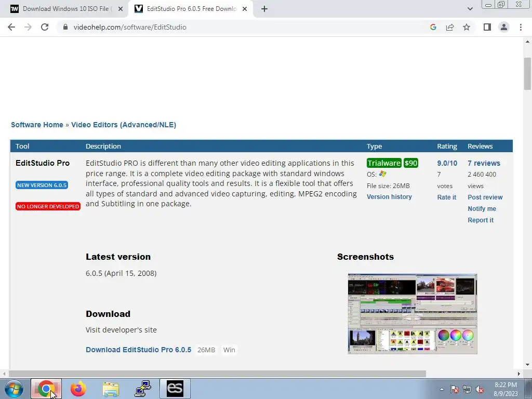Open Software Home breadcrumb link
This screenshot has width=532, height=399.
37,125
